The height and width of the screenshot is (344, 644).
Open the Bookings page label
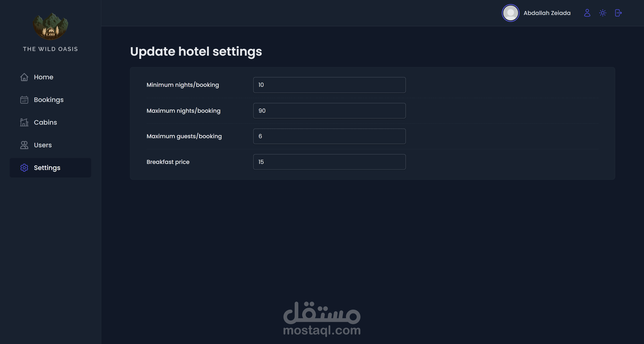(x=49, y=100)
